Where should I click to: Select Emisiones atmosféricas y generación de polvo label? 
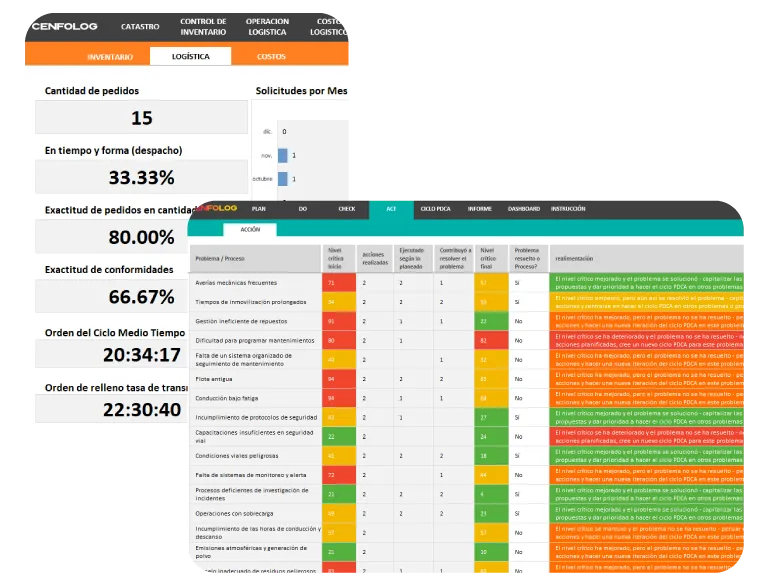[x=251, y=552]
